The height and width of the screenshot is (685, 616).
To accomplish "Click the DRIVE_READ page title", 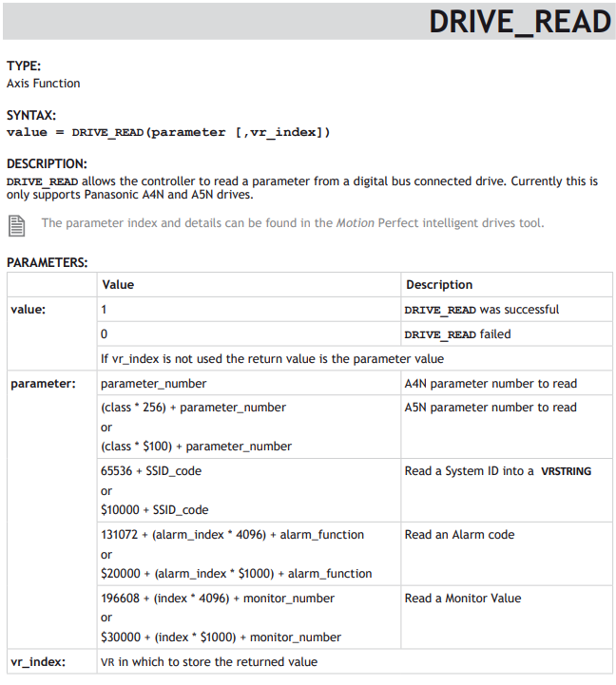I will 520,22.
